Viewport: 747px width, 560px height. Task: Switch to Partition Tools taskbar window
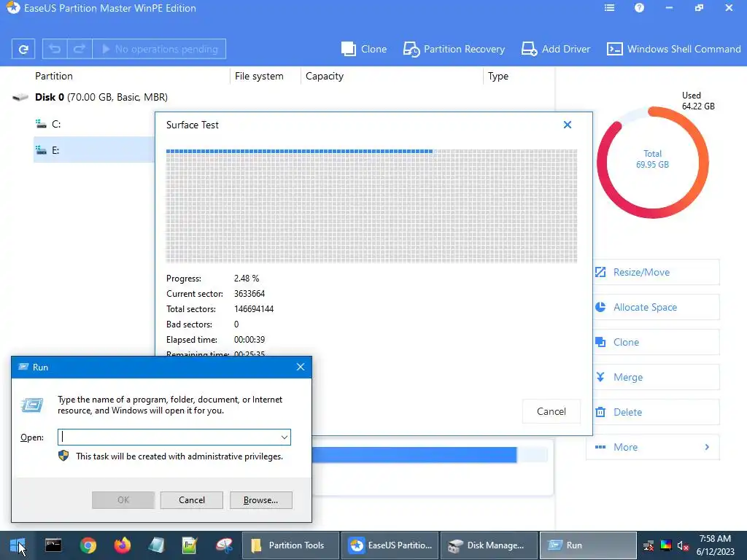click(290, 545)
